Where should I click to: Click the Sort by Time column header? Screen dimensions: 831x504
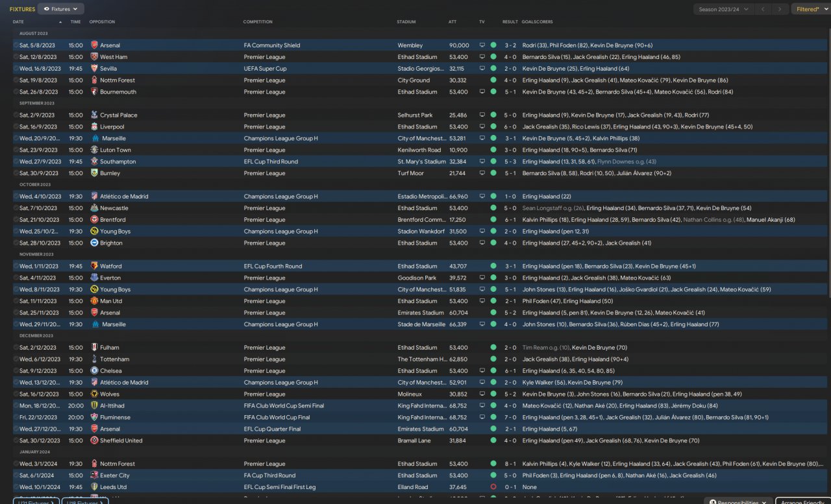pyautogui.click(x=75, y=22)
